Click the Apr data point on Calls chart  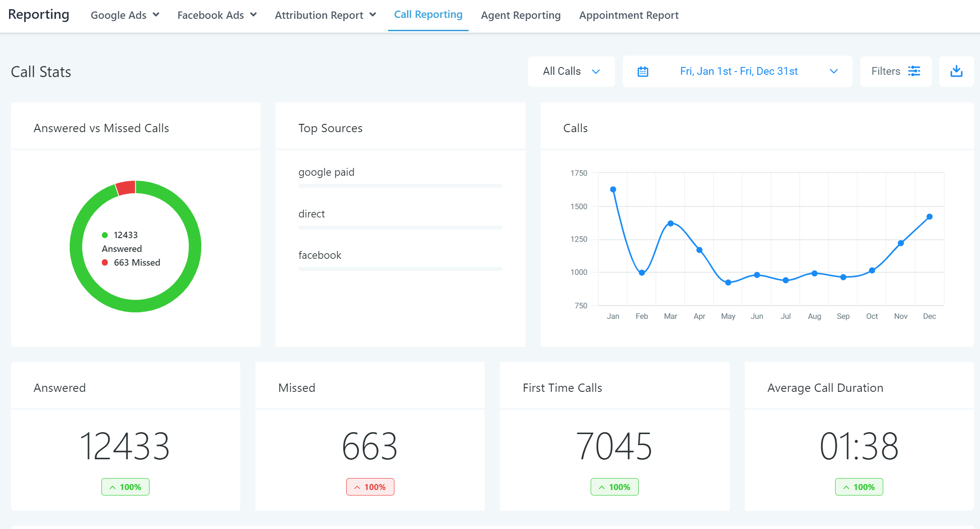(699, 250)
